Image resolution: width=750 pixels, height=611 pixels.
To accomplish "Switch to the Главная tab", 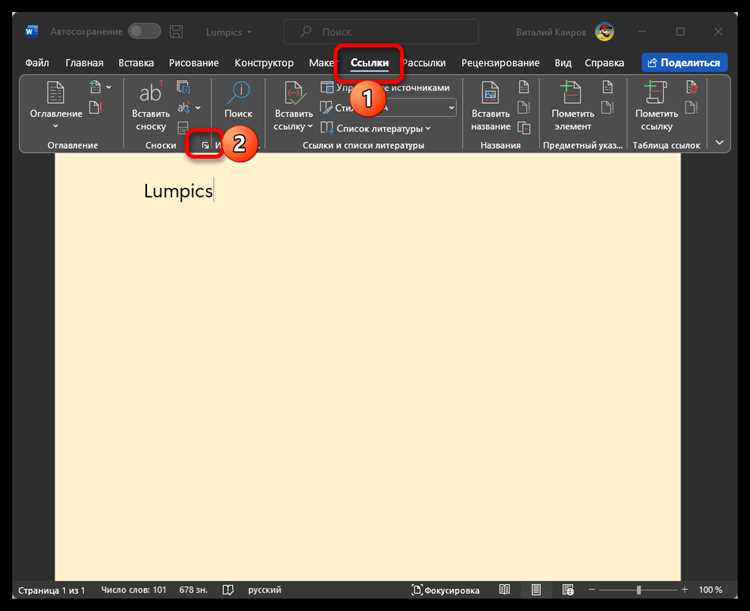I will tap(84, 63).
